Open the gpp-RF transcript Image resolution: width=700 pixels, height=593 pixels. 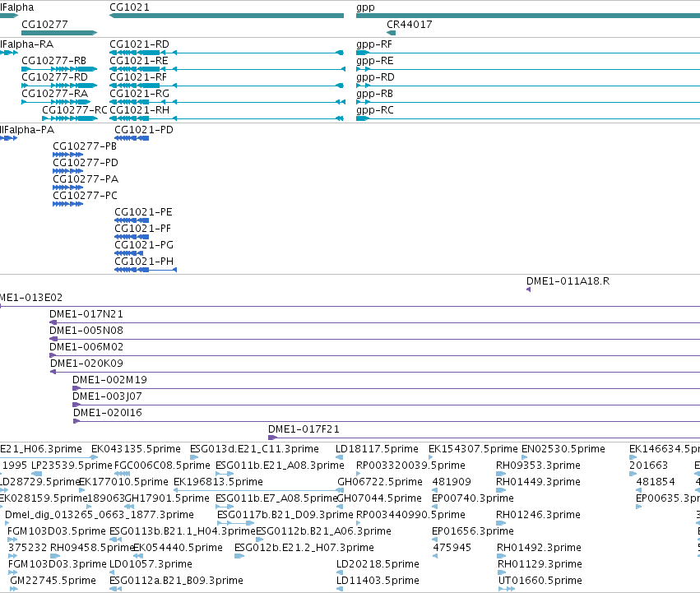[x=528, y=53]
